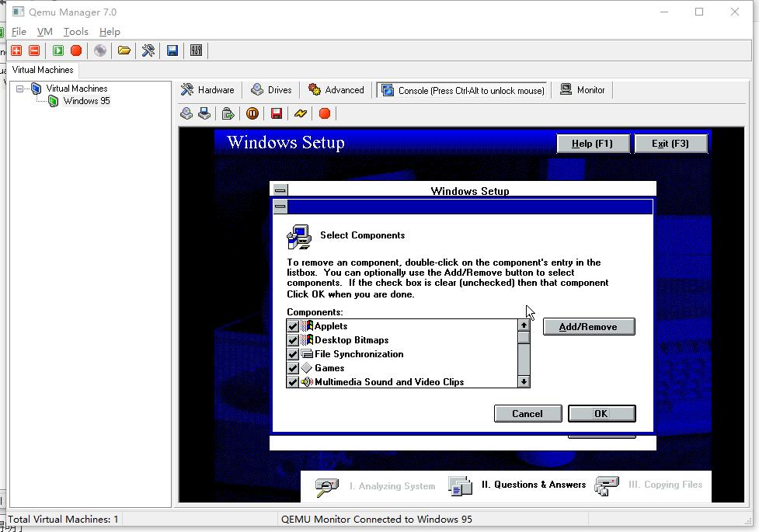Viewport: 759px width, 532px height.
Task: Click the "II. Questions & Answers" setup stage text
Action: point(534,485)
